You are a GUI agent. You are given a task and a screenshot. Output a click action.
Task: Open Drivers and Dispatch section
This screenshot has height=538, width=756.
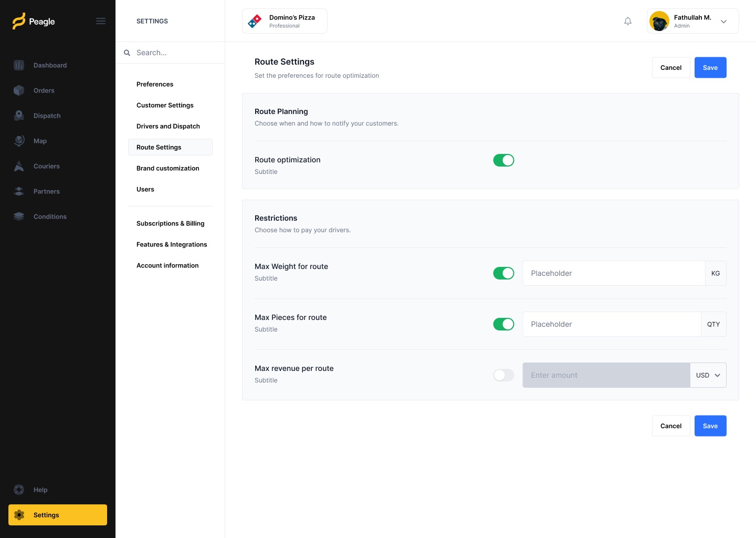point(168,126)
